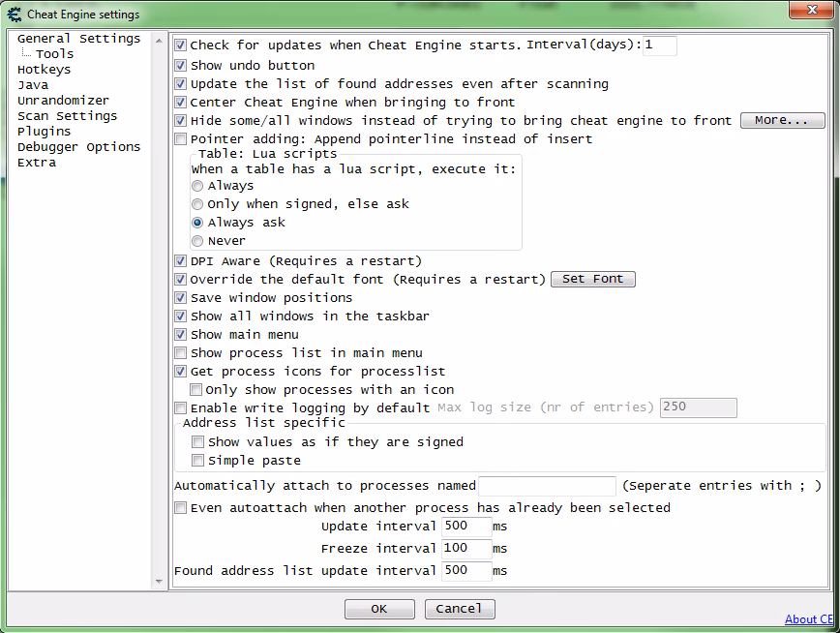Toggle the DPI Aware checkbox
This screenshot has height=633, width=840.
[181, 261]
